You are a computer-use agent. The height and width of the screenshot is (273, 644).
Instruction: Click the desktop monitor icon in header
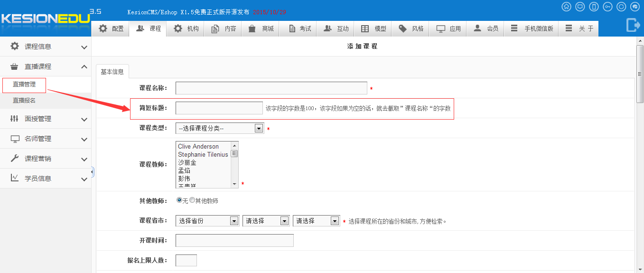click(580, 7)
